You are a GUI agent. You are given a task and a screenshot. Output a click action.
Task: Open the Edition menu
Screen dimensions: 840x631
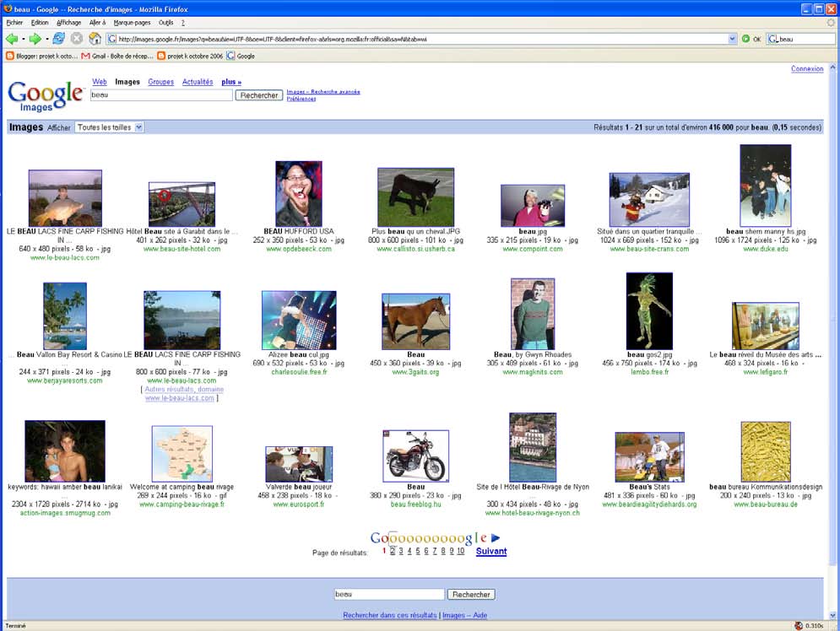pos(40,23)
